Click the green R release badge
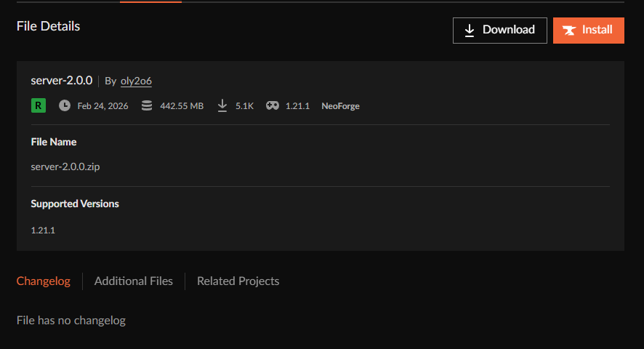 click(39, 105)
